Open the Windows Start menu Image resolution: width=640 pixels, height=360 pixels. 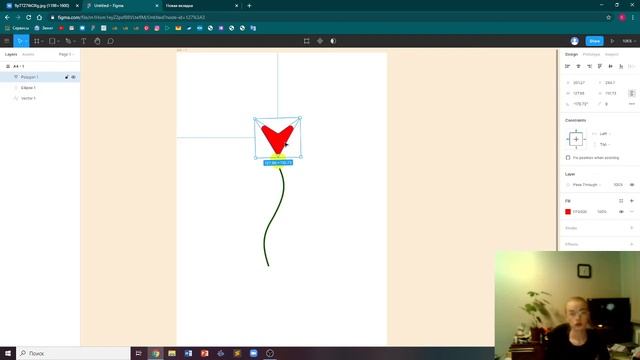point(8,353)
